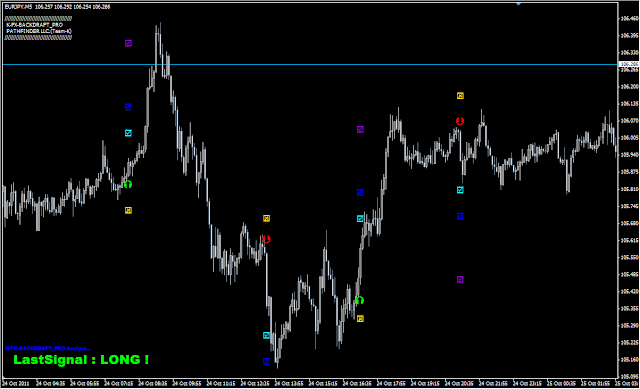
Task: Click the 24 Oct 07:15 time label
Action: point(119,384)
